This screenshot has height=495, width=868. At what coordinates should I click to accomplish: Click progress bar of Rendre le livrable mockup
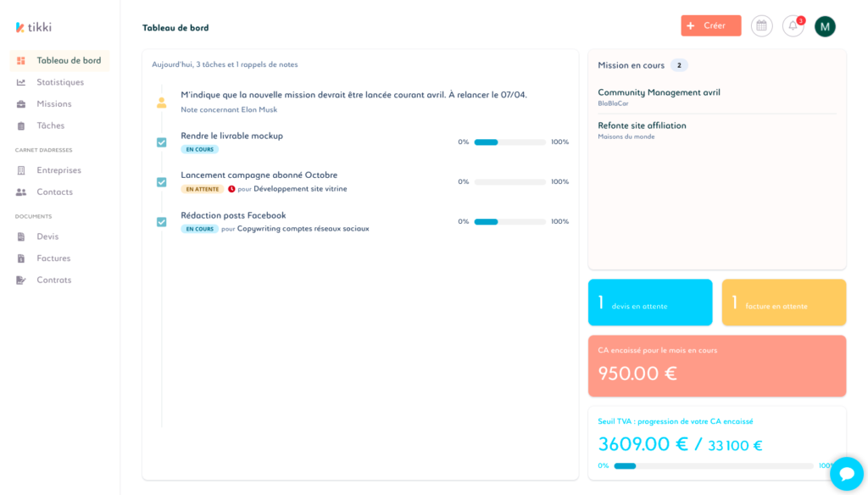pos(509,142)
